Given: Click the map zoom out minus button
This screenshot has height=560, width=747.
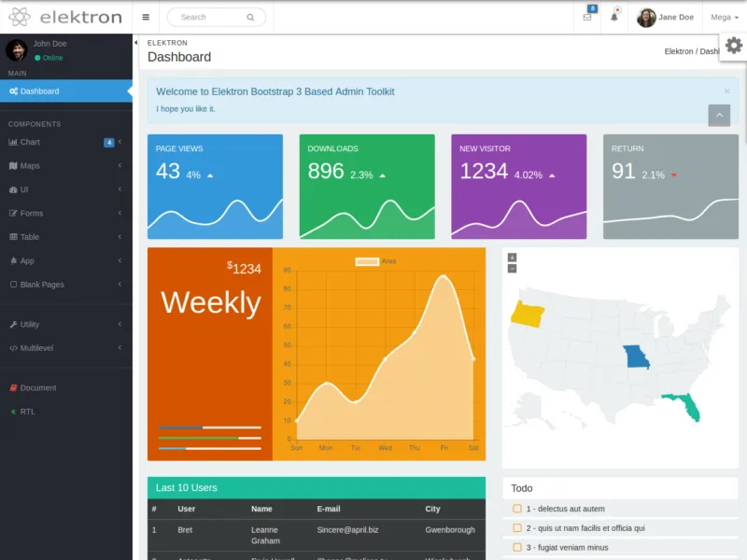Looking at the screenshot, I should point(512,269).
